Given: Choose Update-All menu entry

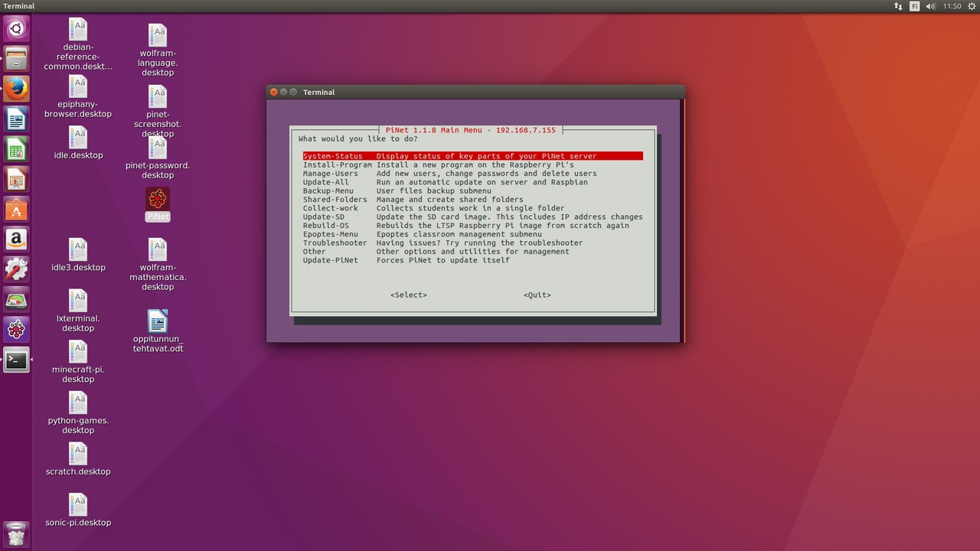Looking at the screenshot, I should click(472, 182).
